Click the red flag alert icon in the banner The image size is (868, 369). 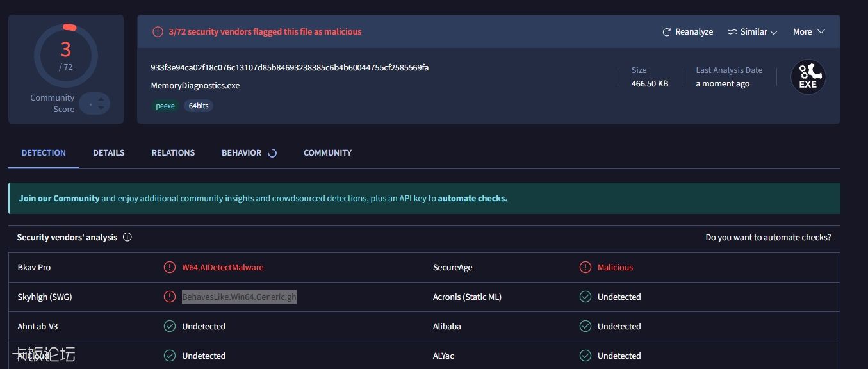(x=157, y=31)
